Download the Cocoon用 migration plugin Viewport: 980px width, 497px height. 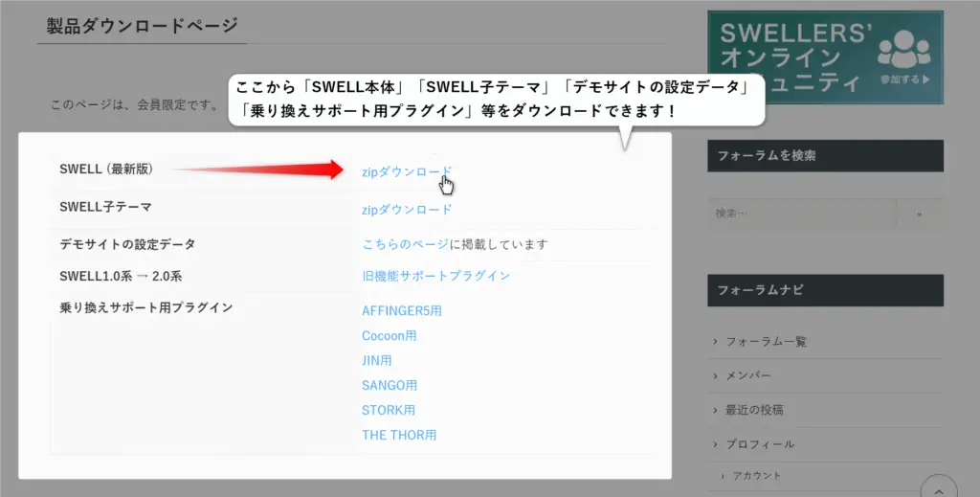click(x=389, y=336)
